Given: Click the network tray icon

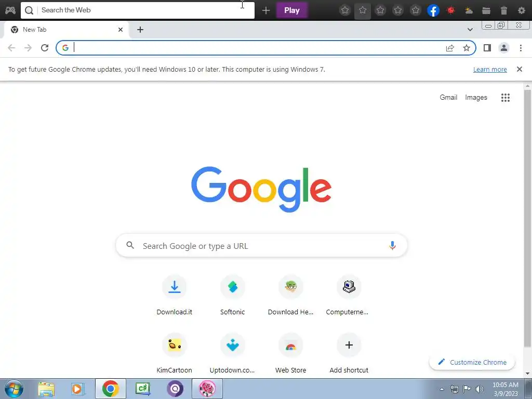Looking at the screenshot, I should (x=454, y=389).
